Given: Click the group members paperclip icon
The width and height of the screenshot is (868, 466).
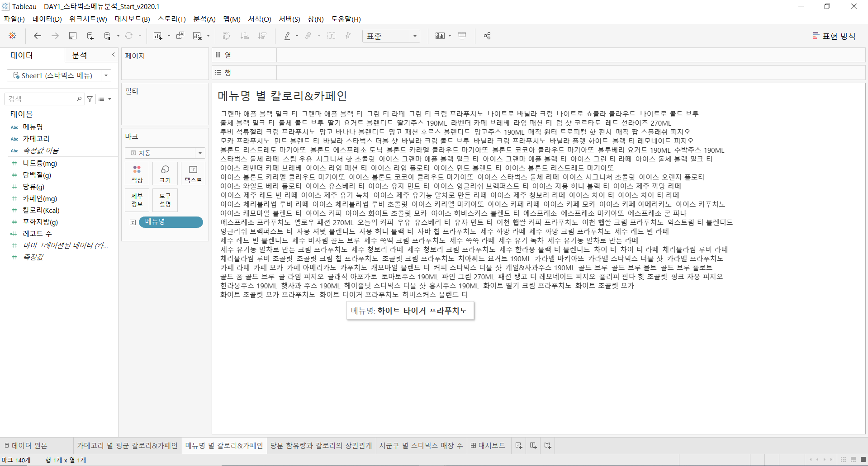Looking at the screenshot, I should pyautogui.click(x=308, y=36).
